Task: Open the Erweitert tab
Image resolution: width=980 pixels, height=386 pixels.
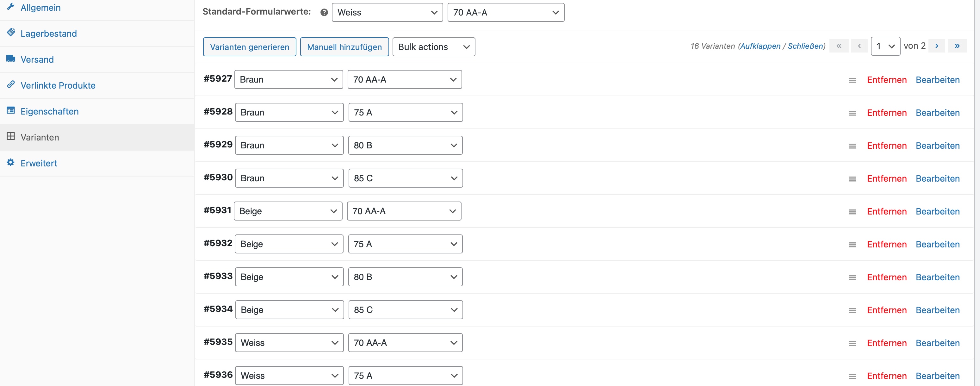Action: click(97, 163)
